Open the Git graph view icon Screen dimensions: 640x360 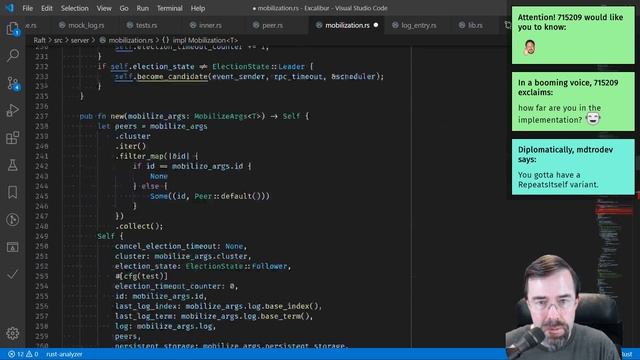13,220
